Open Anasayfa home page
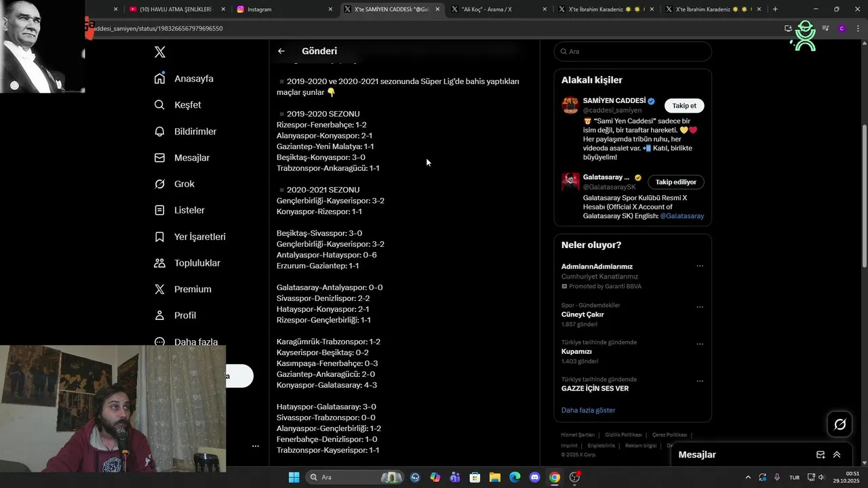The image size is (868, 488). 184,79
